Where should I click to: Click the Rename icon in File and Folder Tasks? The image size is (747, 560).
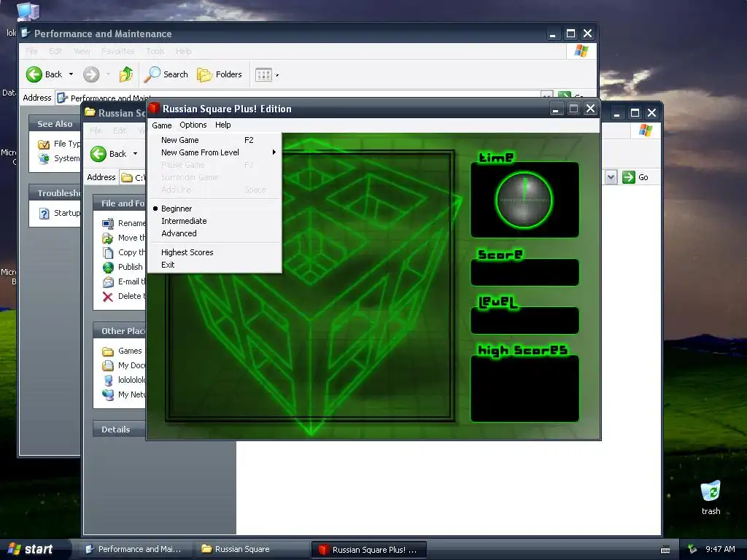108,223
